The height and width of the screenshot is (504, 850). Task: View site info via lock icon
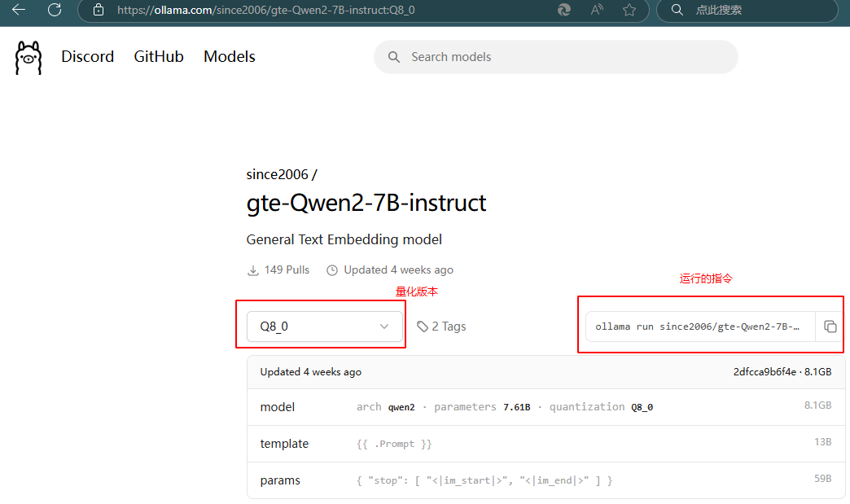click(x=99, y=10)
